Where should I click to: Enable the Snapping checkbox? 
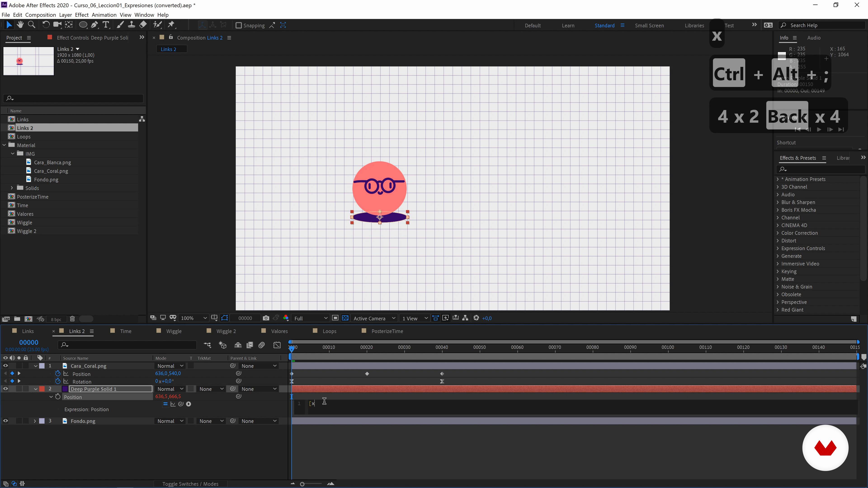[238, 25]
